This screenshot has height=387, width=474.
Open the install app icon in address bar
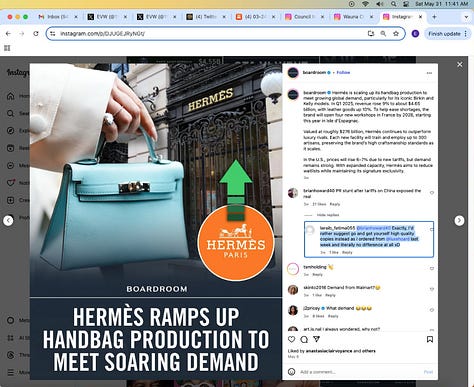coord(371,33)
